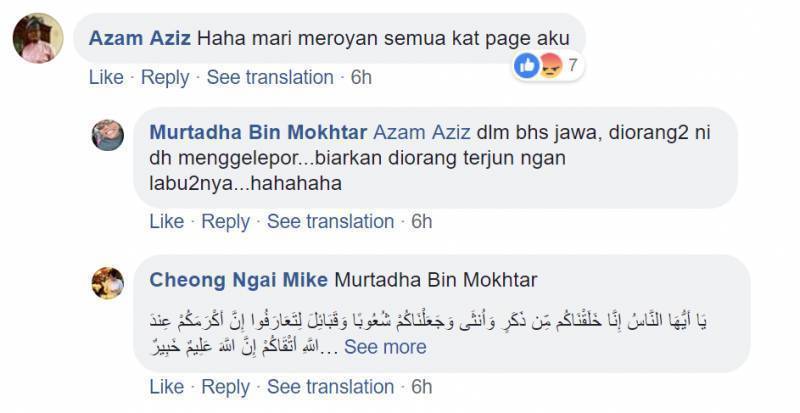The image size is (800, 413).
Task: Click tagged name Azam Aziz in reply
Action: pos(422,132)
